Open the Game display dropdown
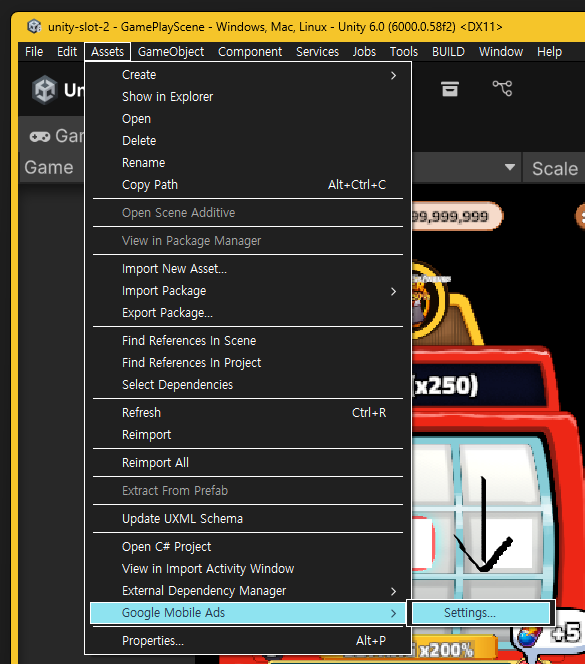 pos(51,168)
